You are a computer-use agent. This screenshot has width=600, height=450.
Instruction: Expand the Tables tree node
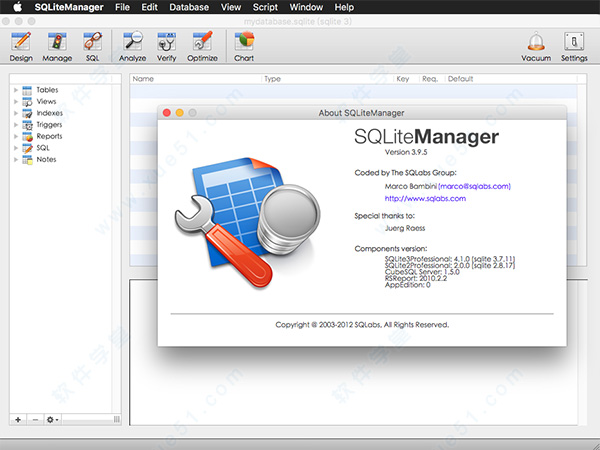(16, 90)
